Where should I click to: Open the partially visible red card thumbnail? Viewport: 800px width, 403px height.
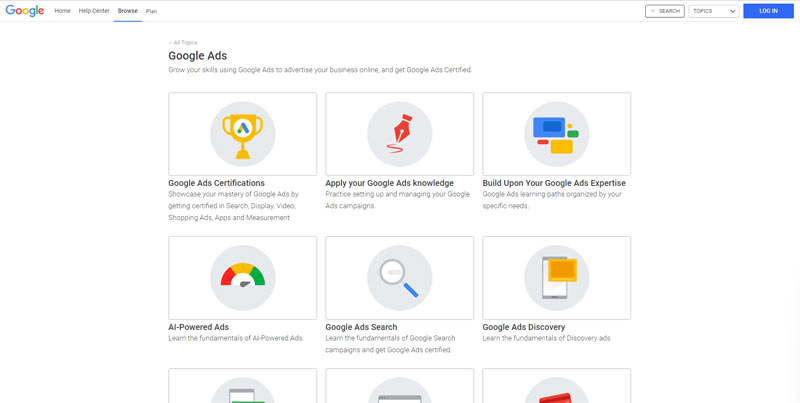[556, 388]
